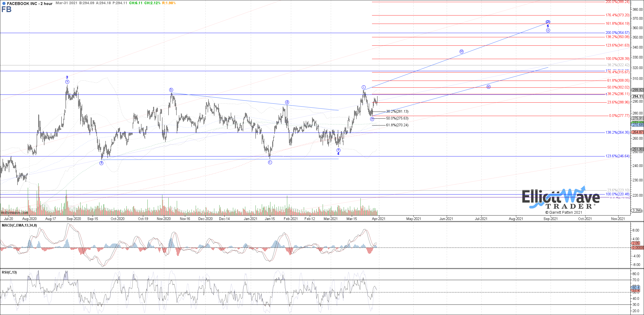This screenshot has height=315, width=644.
Task: Click the 50.0%(275.63) retracement label
Action: (397, 118)
